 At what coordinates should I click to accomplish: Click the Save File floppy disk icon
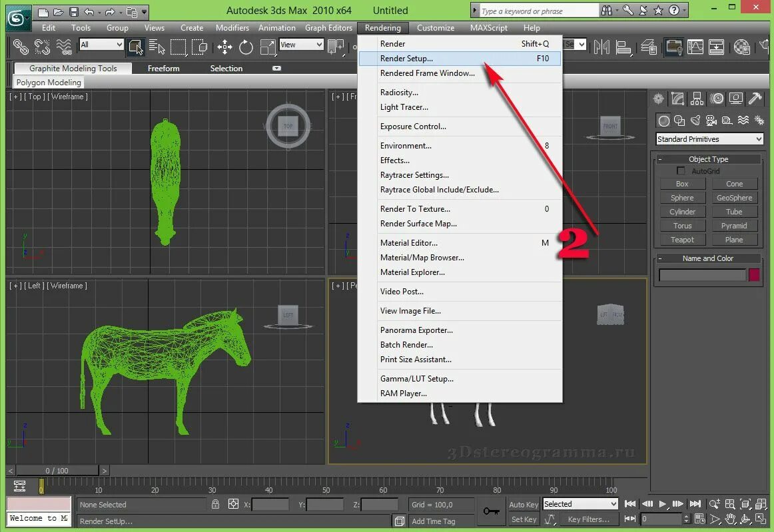[73, 12]
